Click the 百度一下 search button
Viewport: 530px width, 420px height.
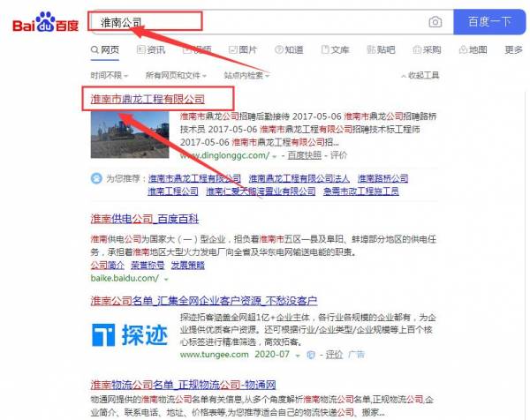489,22
